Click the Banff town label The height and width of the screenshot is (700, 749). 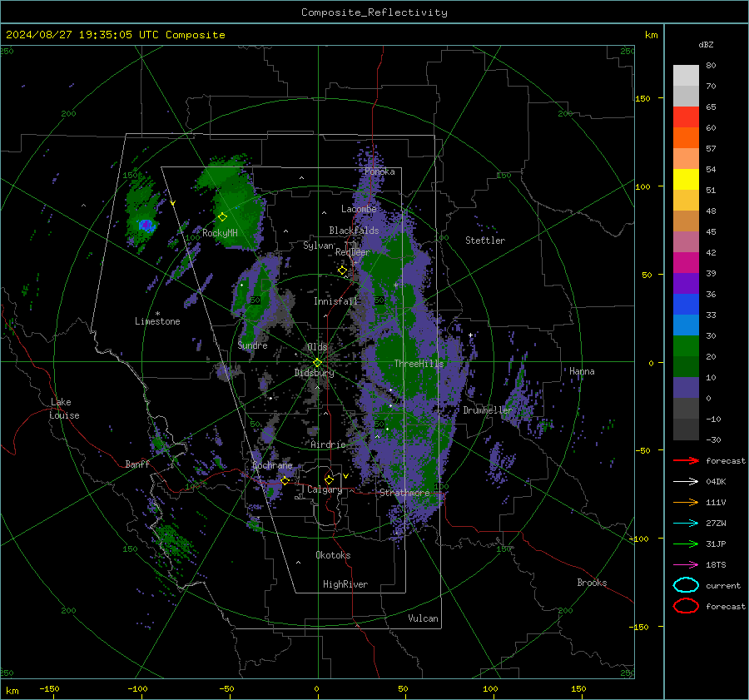(137, 464)
